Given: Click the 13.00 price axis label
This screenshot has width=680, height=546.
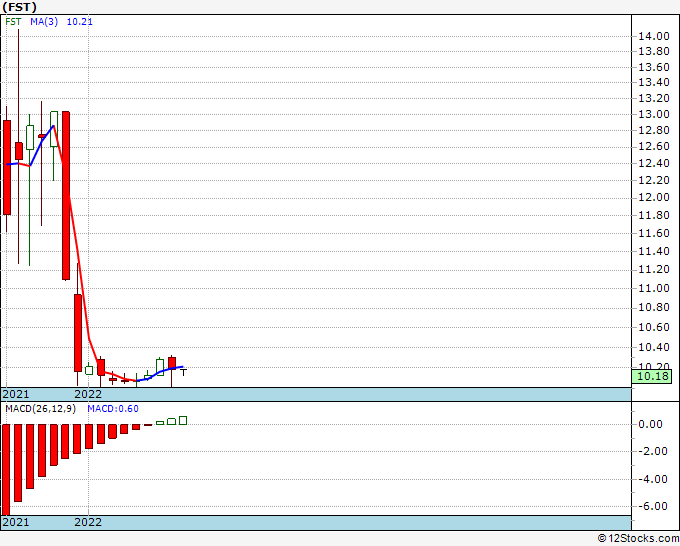Looking at the screenshot, I should [x=654, y=114].
